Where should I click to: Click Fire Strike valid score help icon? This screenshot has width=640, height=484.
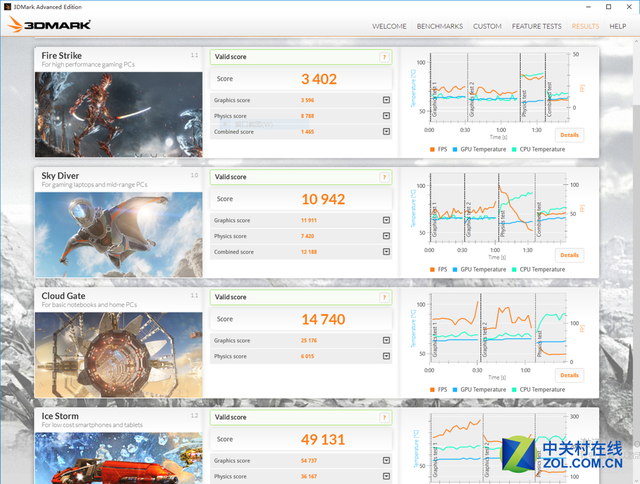(x=383, y=57)
